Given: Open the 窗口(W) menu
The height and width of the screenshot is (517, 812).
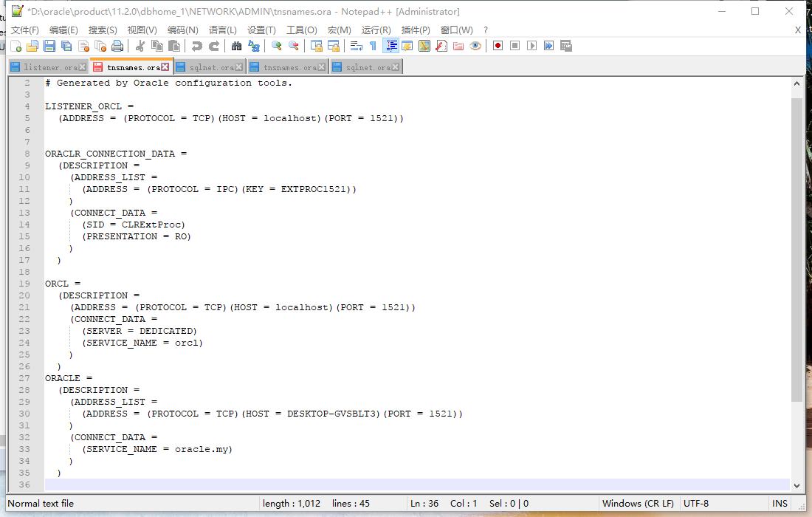Looking at the screenshot, I should [x=457, y=30].
